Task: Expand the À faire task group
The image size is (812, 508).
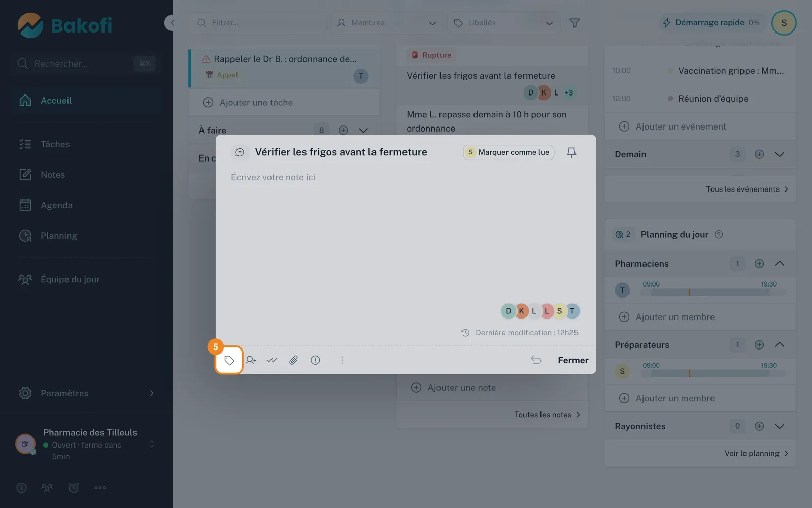Action: pyautogui.click(x=363, y=130)
